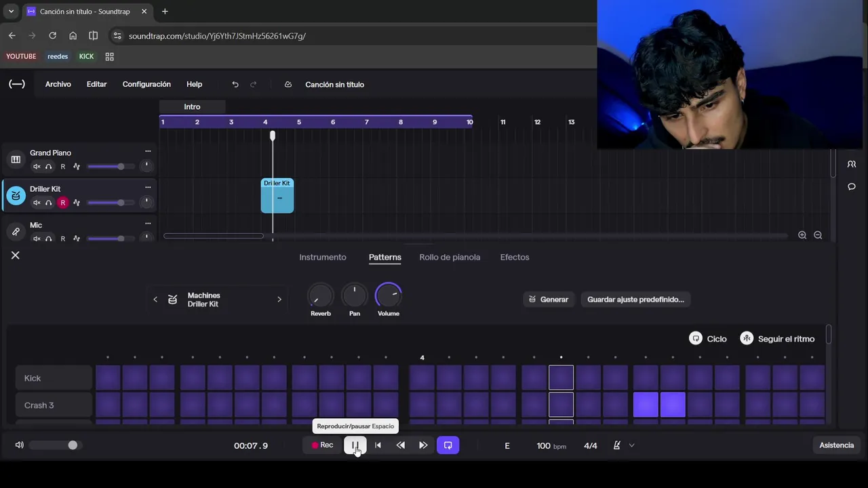Switch to the Rollo de pianola tab
Image resolution: width=868 pixels, height=488 pixels.
click(450, 257)
